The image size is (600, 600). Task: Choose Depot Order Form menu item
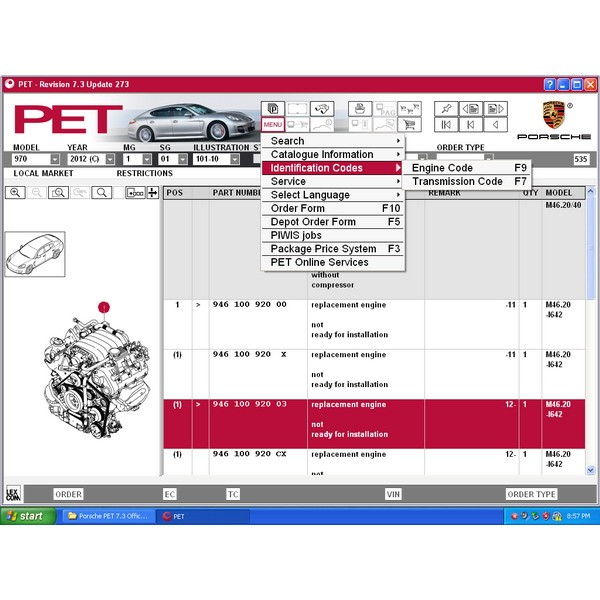pyautogui.click(x=332, y=222)
